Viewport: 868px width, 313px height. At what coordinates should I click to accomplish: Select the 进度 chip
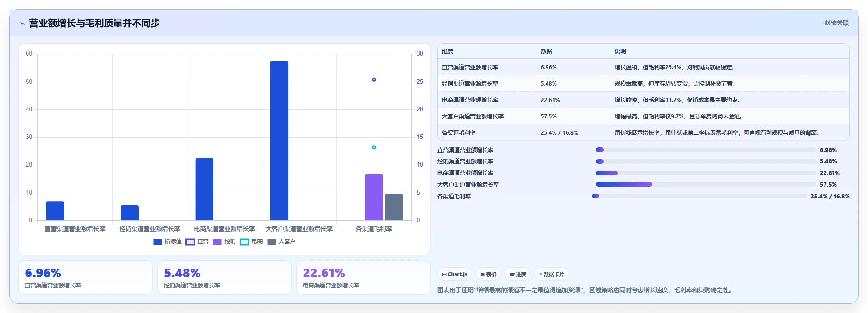[x=518, y=274]
